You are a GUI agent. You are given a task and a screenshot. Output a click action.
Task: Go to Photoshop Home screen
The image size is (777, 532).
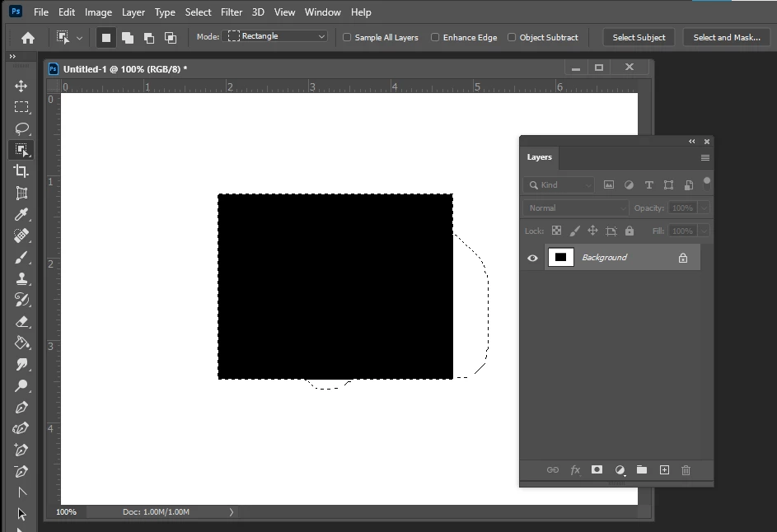[x=28, y=38]
